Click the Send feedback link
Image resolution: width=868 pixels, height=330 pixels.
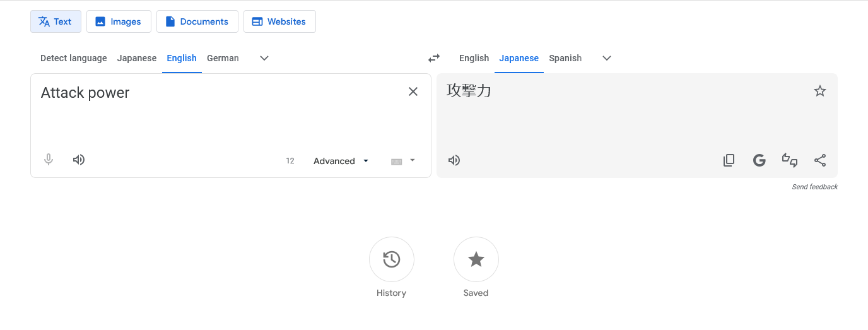(815, 187)
